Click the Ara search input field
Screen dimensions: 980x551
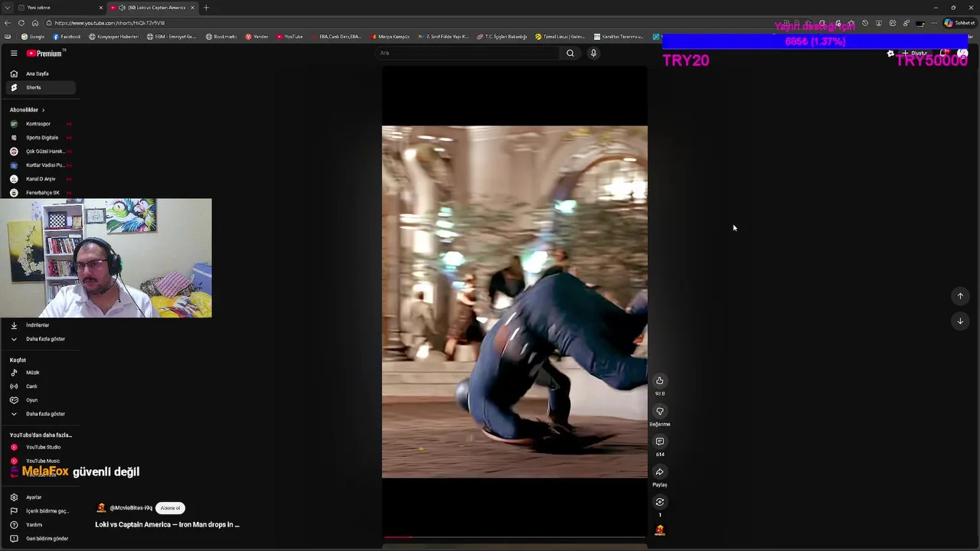pyautogui.click(x=469, y=53)
